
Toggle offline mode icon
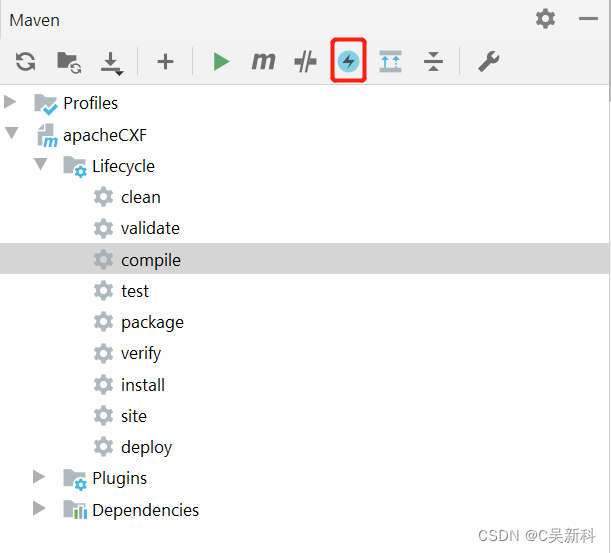click(306, 62)
